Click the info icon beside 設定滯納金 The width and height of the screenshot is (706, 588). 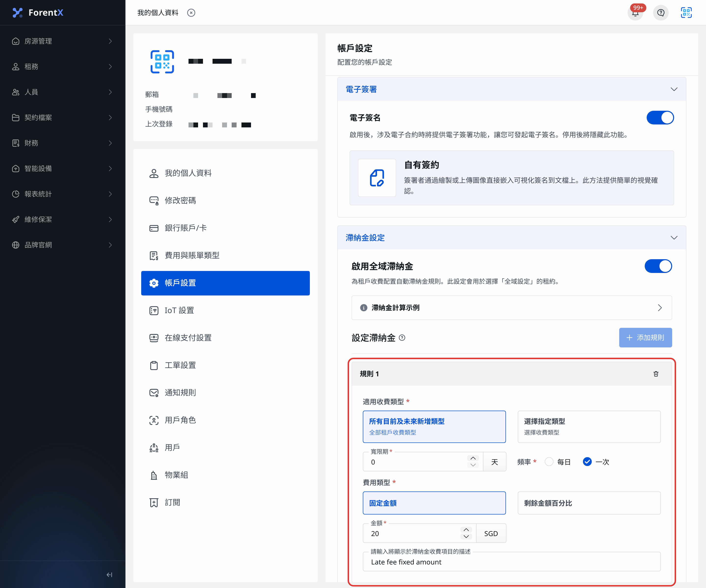pyautogui.click(x=402, y=338)
